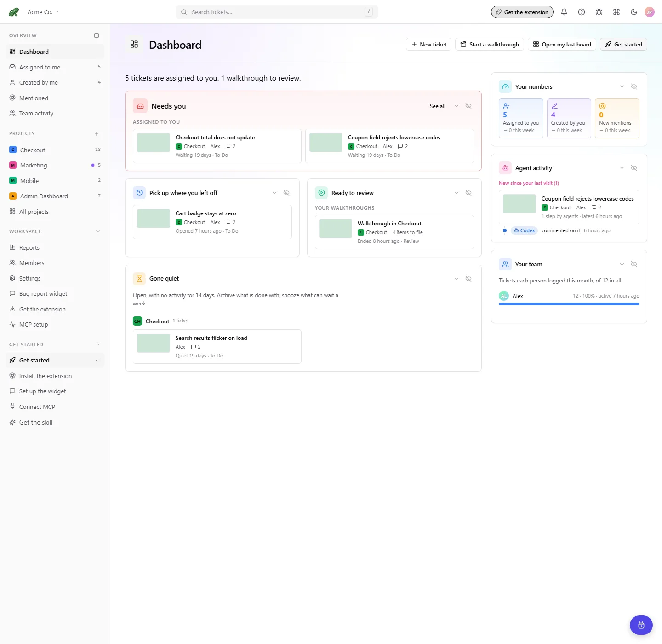Viewport: 662px width, 644px height.
Task: Click See all in Needs you
Action: coord(437,106)
